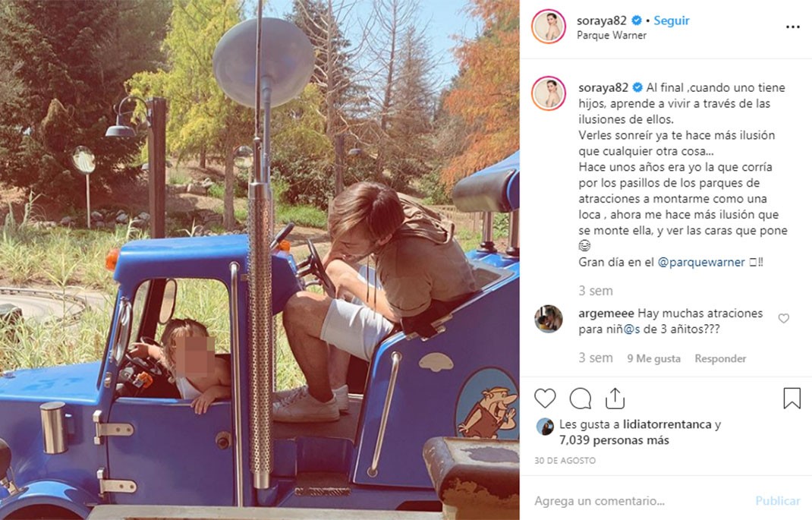Open lidiatorrentanca's profile from likes
Screen dimensions: 812x520
667,424
